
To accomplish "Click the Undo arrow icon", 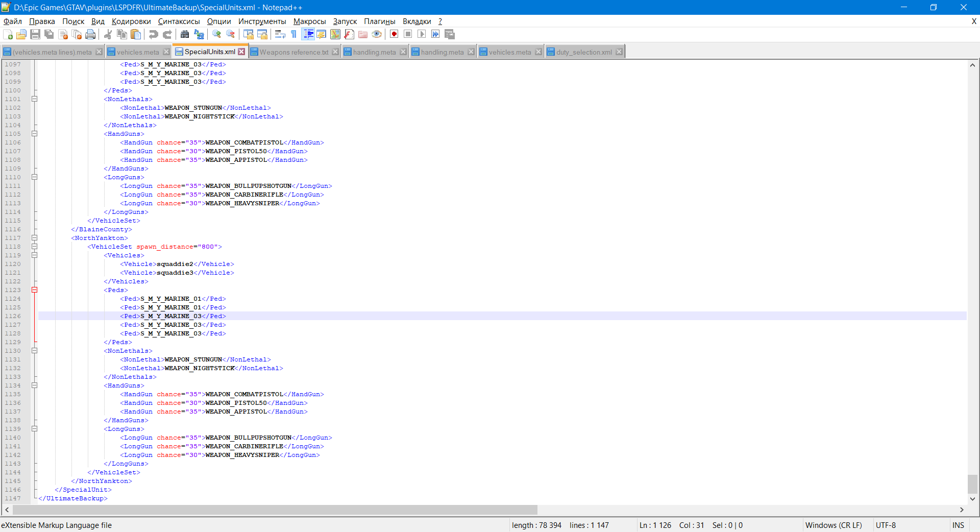I will 153,34.
